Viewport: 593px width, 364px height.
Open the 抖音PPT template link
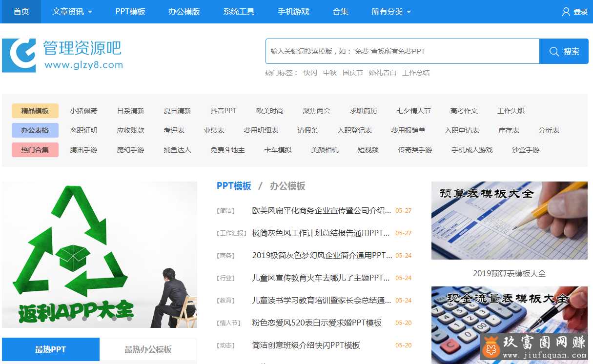coord(224,111)
